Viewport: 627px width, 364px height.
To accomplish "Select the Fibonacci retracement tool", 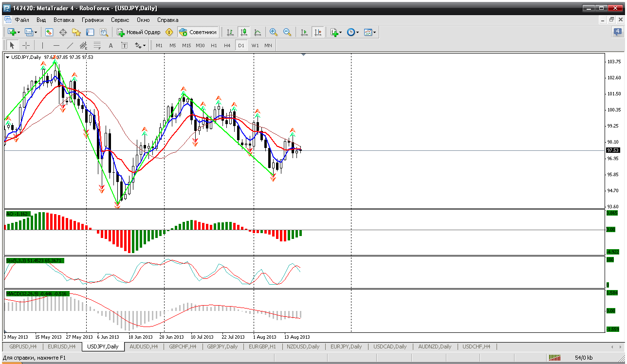I will (x=97, y=45).
